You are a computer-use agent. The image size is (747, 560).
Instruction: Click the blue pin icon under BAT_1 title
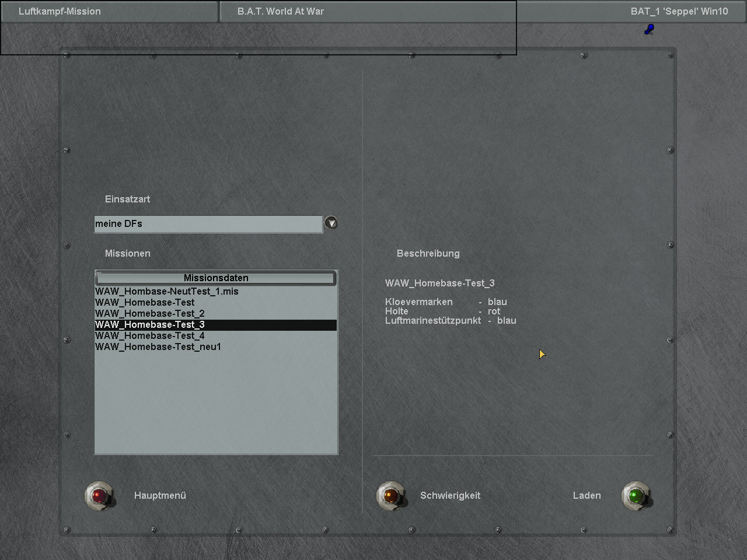point(649,29)
